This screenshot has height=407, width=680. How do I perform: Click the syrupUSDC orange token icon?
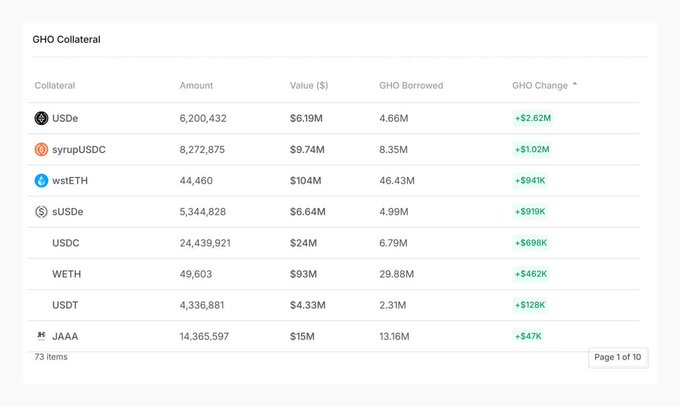41,149
